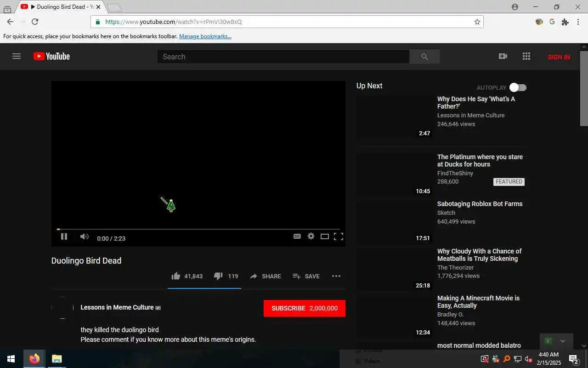
Task: Open the Manage bookmarks link
Action: click(205, 36)
